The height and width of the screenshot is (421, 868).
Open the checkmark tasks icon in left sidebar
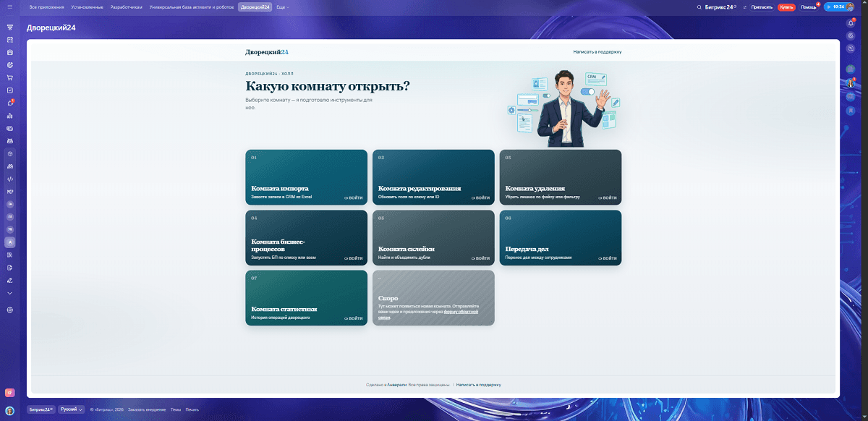click(10, 90)
